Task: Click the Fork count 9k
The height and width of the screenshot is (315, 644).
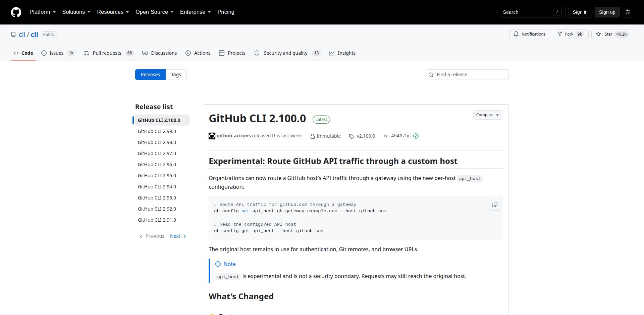Action: tap(580, 34)
